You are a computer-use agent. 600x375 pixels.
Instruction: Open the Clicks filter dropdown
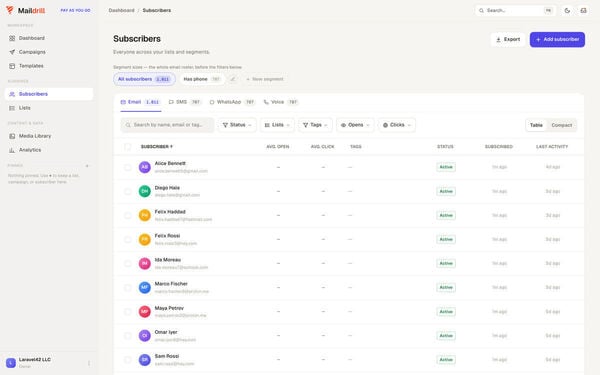click(397, 125)
